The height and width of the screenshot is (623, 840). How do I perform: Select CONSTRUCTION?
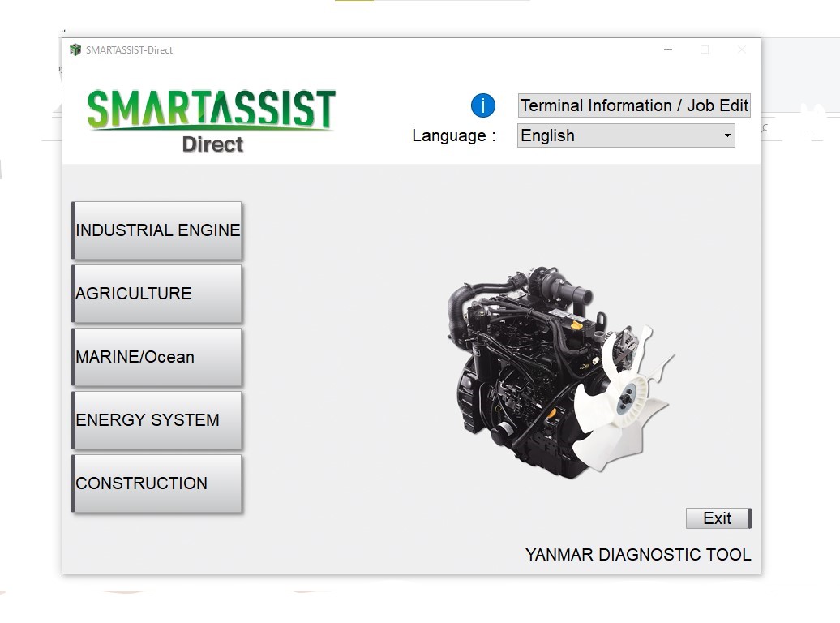[x=156, y=483]
